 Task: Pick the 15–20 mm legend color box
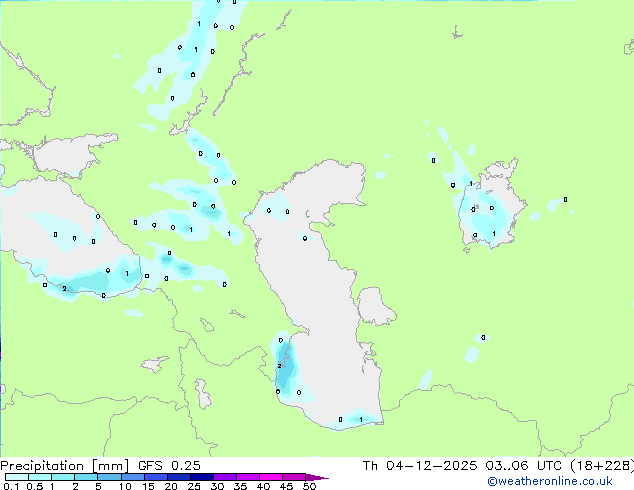pyautogui.click(x=155, y=477)
